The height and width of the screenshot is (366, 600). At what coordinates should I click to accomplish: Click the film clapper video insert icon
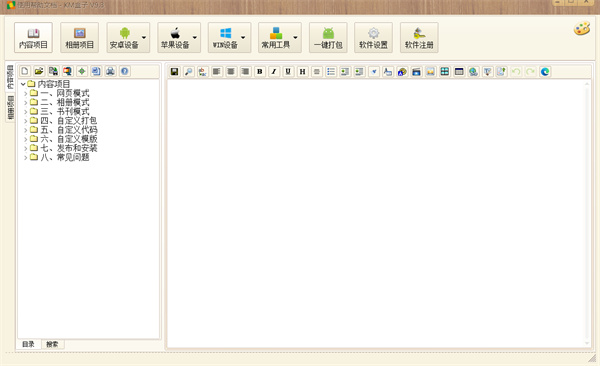click(x=416, y=72)
